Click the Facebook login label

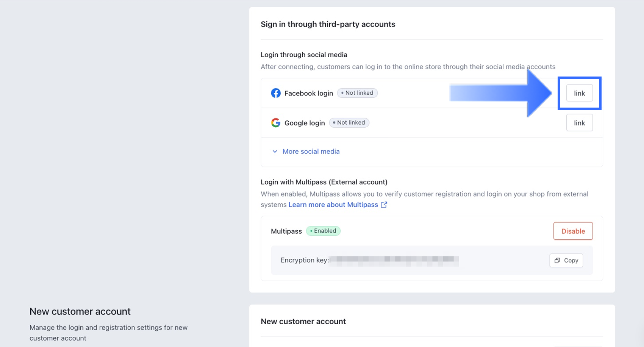pyautogui.click(x=309, y=93)
